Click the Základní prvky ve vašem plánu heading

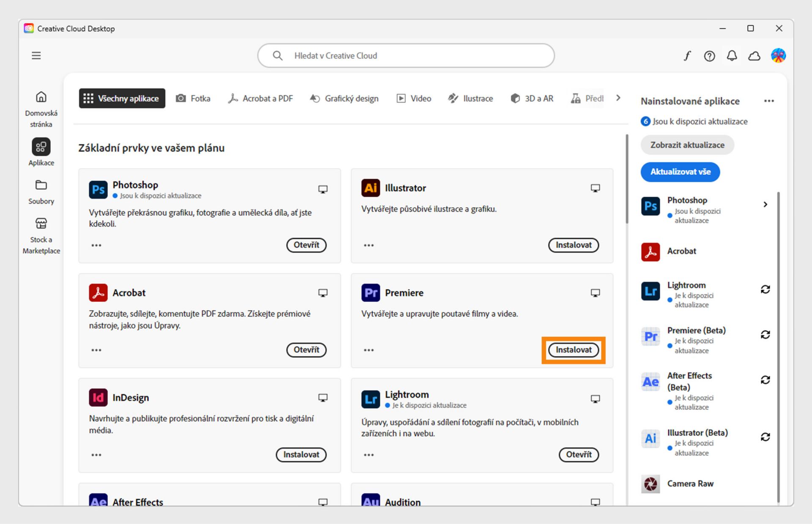coord(151,148)
